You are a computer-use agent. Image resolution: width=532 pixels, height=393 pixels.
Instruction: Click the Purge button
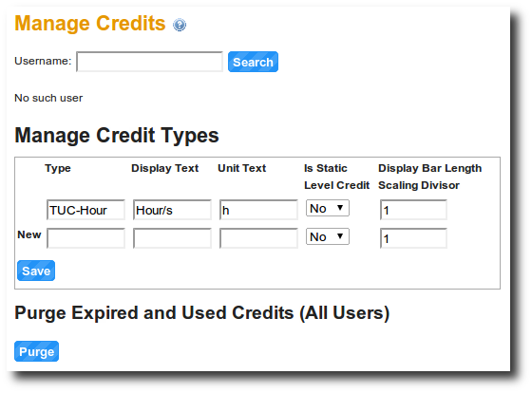click(37, 351)
